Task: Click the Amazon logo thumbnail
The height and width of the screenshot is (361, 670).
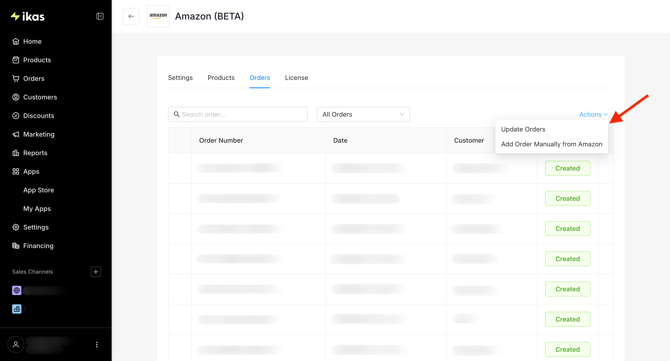Action: [x=158, y=16]
